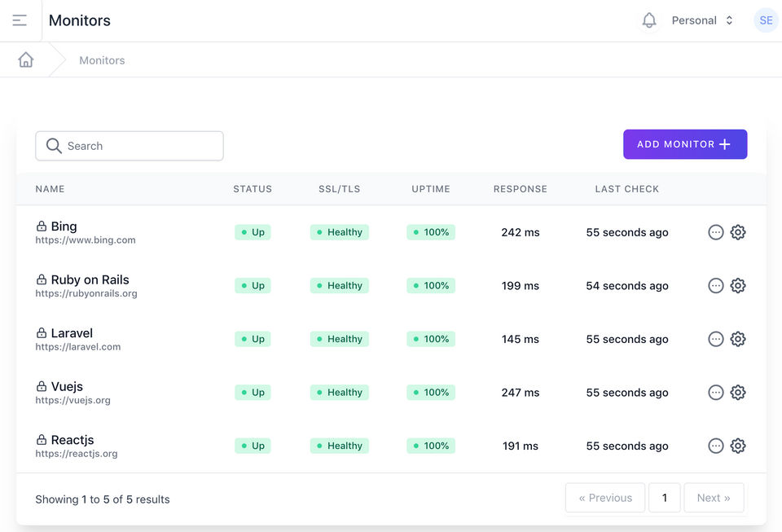This screenshot has height=532, width=782.
Task: Open settings gear for Reactjs monitor
Action: [738, 446]
